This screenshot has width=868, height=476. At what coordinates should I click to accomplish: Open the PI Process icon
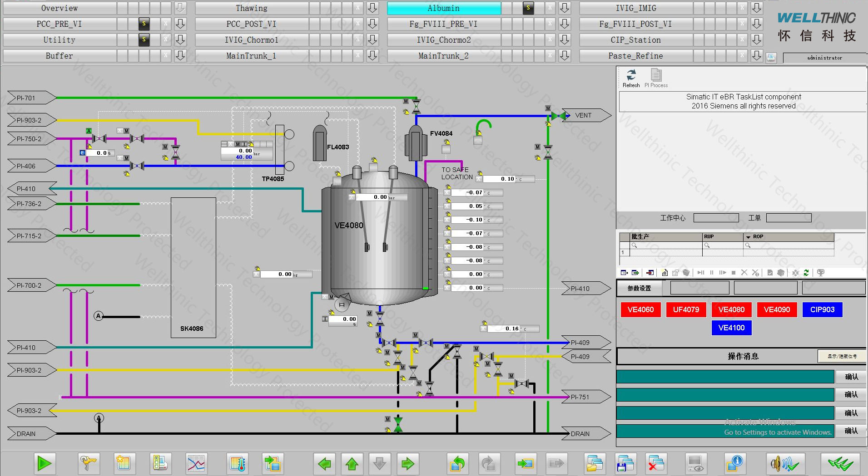click(x=656, y=75)
